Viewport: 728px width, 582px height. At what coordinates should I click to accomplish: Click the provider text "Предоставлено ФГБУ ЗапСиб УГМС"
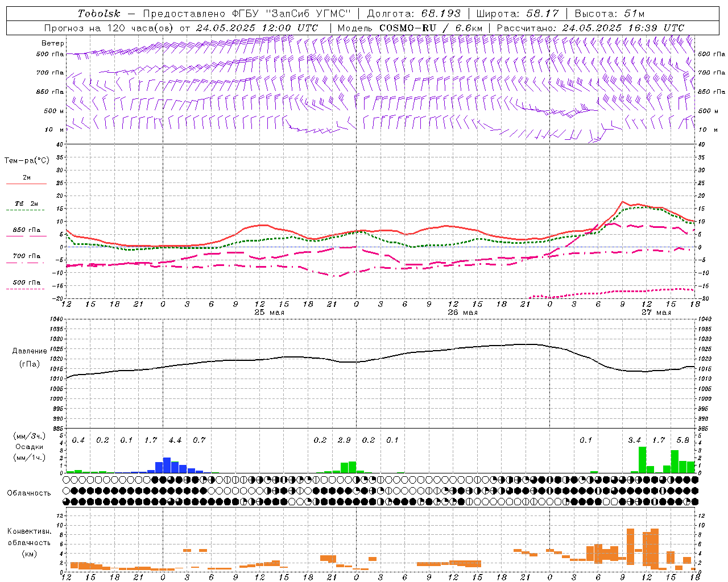point(247,14)
